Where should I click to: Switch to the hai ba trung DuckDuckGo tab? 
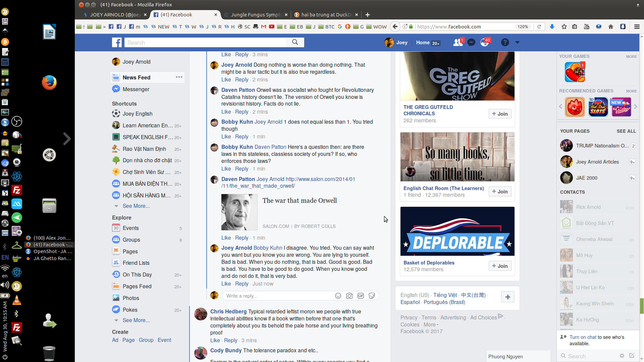(x=326, y=14)
